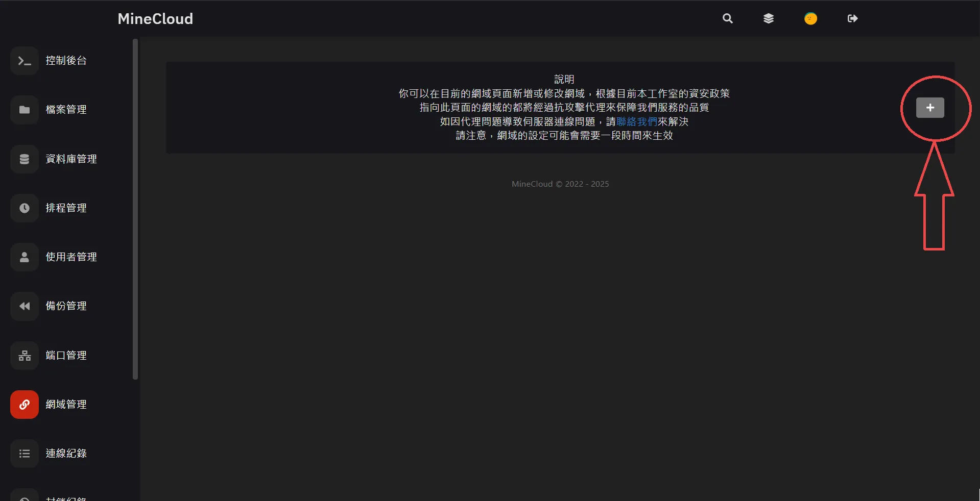Image resolution: width=980 pixels, height=501 pixels.
Task: Select the 網域管理 menu label
Action: (66, 405)
